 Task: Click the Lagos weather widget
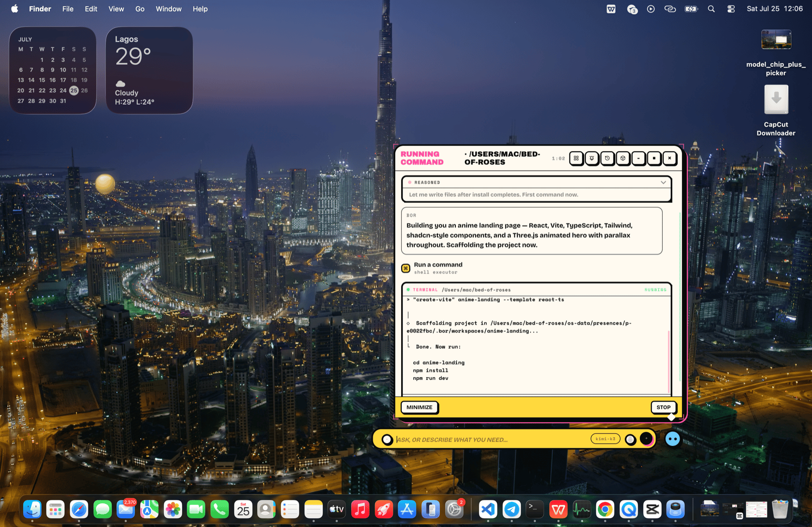pos(149,71)
